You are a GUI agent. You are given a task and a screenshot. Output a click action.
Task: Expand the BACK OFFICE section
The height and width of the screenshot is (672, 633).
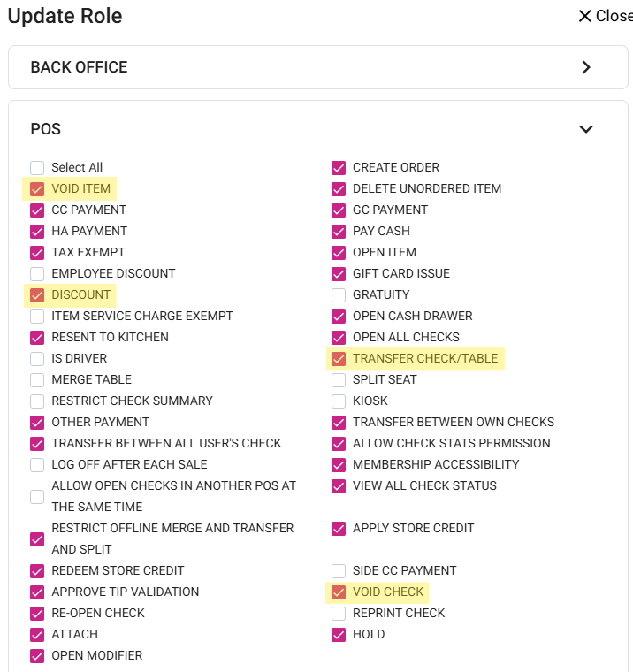click(586, 67)
